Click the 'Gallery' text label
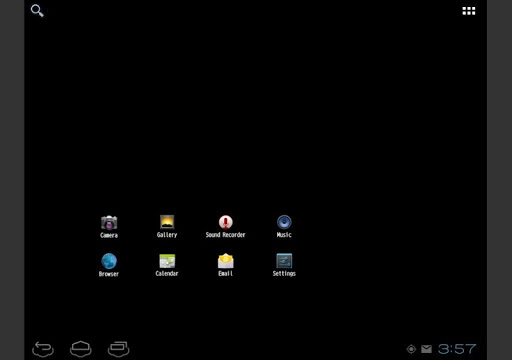 point(167,235)
